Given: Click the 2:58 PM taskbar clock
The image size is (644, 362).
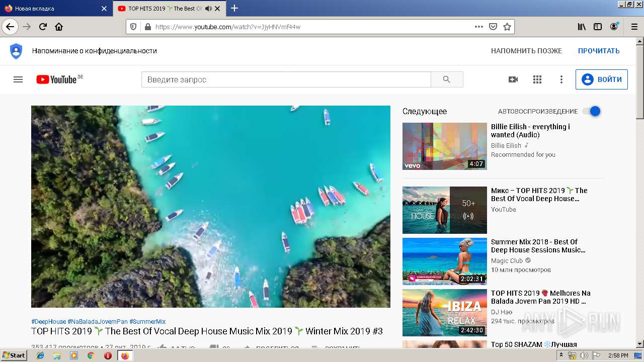Looking at the screenshot, I should (618, 355).
